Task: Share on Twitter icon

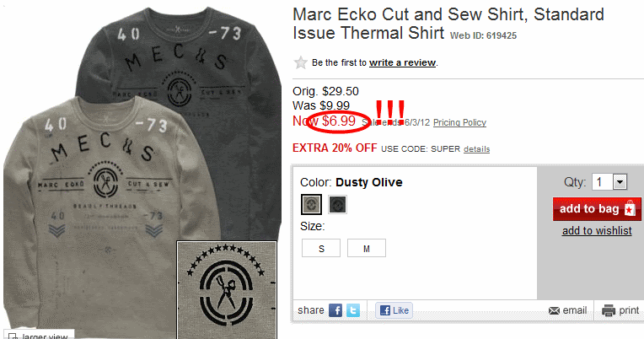Action: click(353, 310)
